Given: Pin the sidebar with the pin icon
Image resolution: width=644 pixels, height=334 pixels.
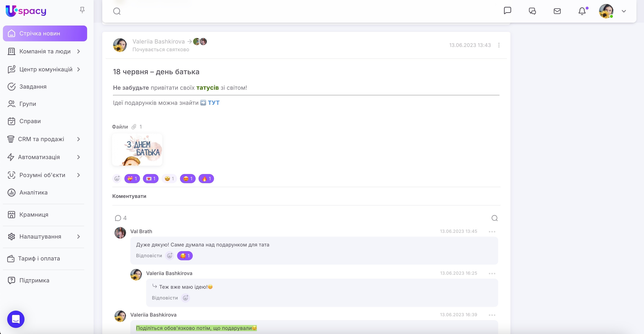Looking at the screenshot, I should 82,10.
